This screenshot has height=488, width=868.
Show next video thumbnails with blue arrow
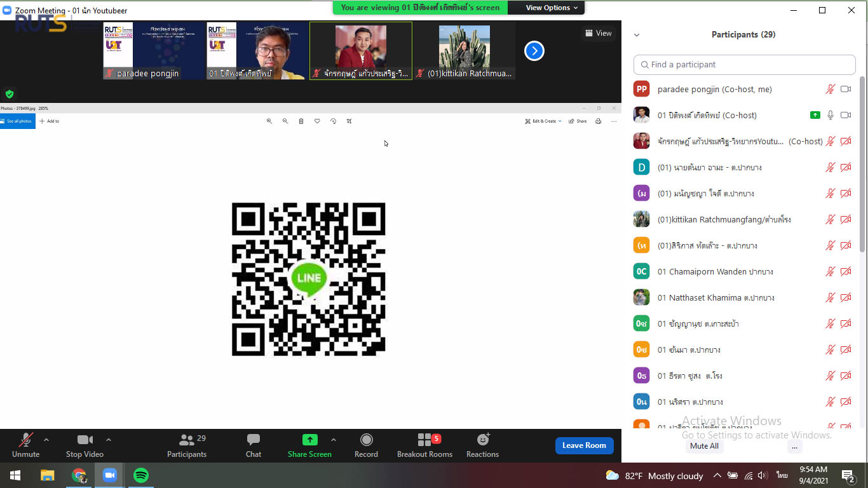point(534,51)
